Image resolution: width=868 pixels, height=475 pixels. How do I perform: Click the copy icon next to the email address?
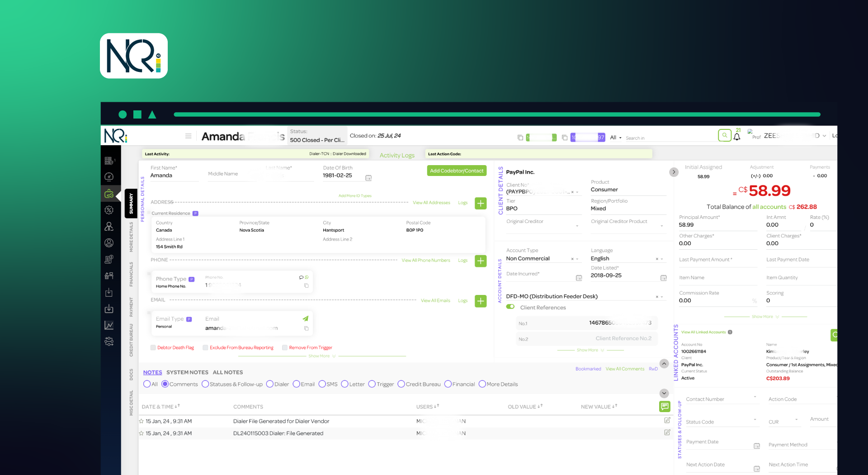[x=306, y=329]
